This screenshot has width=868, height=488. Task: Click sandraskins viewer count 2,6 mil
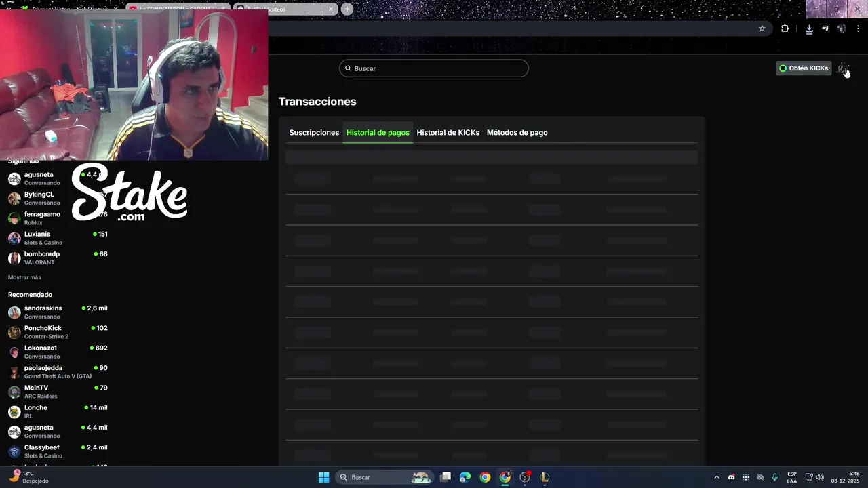(x=97, y=308)
